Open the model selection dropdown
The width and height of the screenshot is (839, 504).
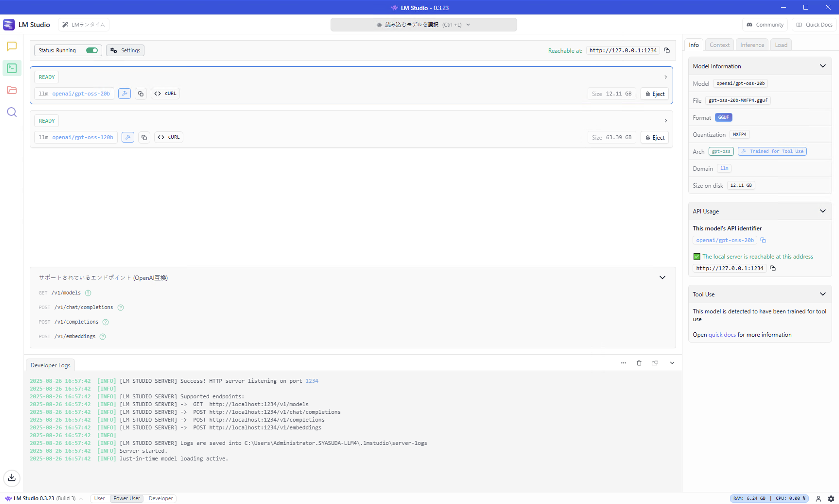click(x=423, y=25)
